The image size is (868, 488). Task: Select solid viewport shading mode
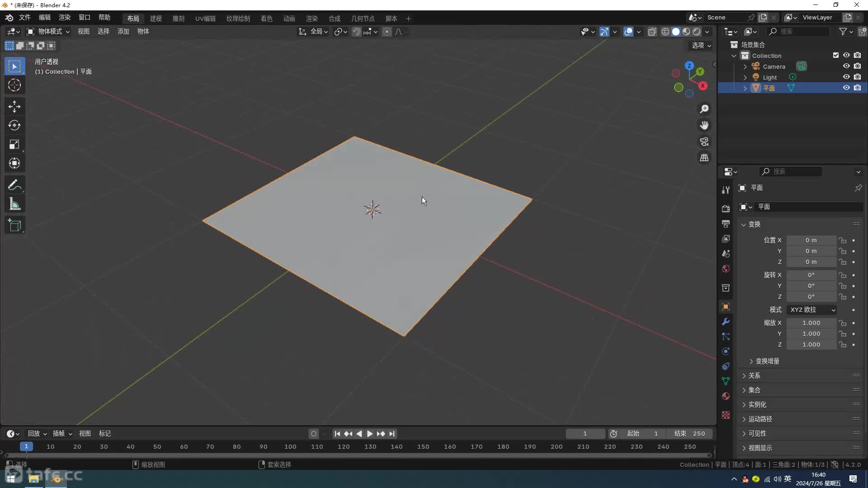coord(676,32)
